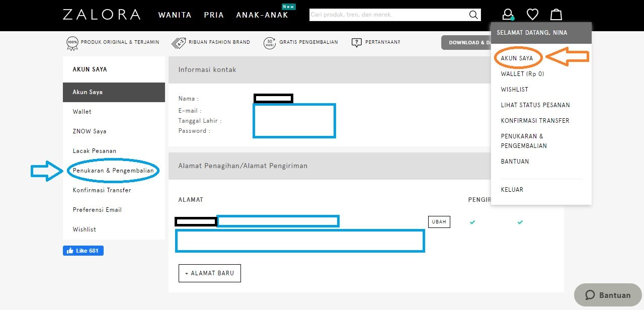Select PENUKARAN & PENGEMBALIAN in the dropdown

(x=524, y=141)
